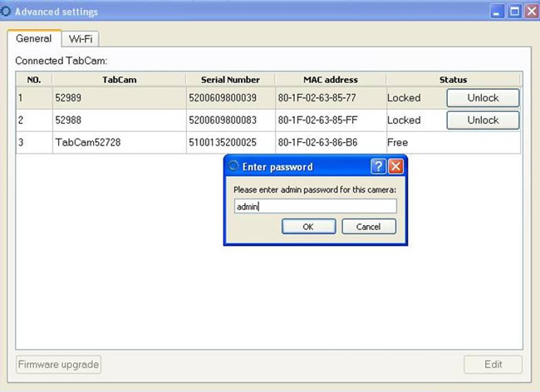The image size is (540, 392).
Task: Sort by TabCam column header
Action: (119, 80)
